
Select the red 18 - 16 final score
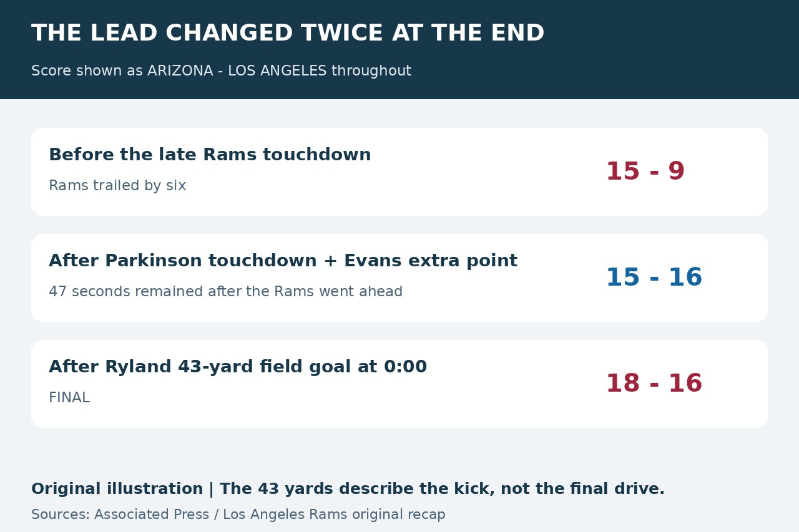(654, 384)
